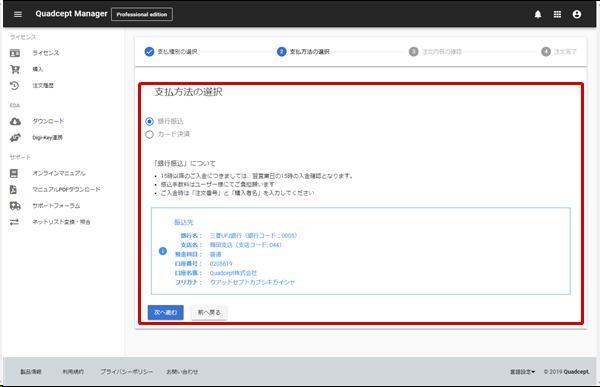Click Quadcept株式会社 account holder text

coord(233,273)
